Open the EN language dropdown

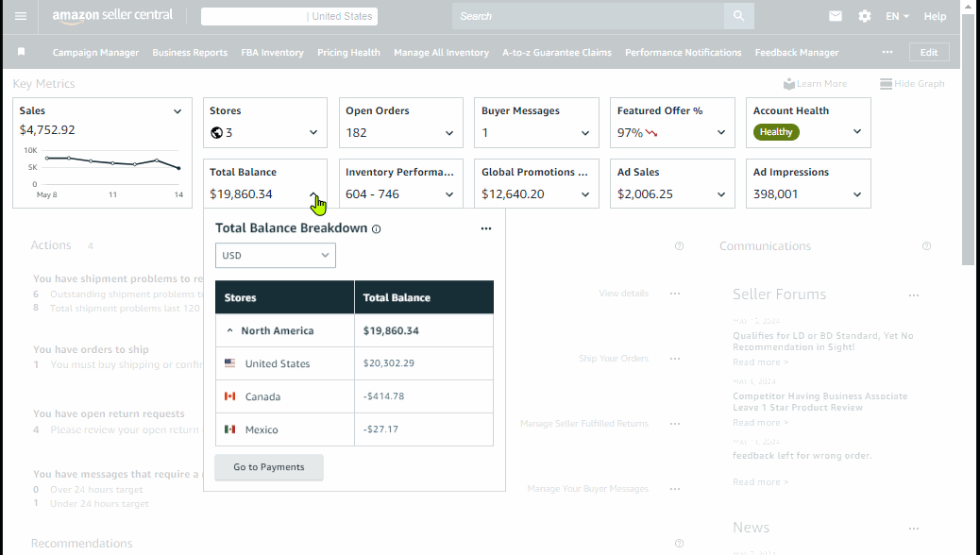[x=897, y=16]
